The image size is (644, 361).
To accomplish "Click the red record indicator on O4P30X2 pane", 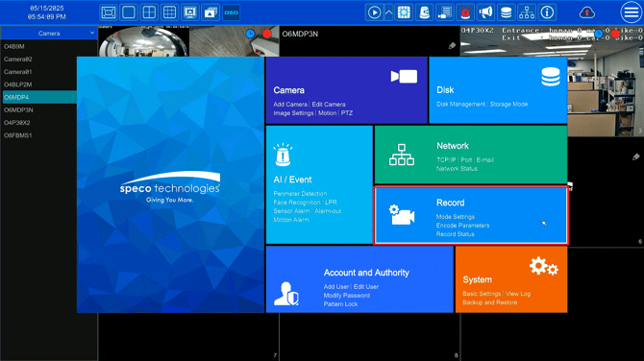I will pos(615,34).
